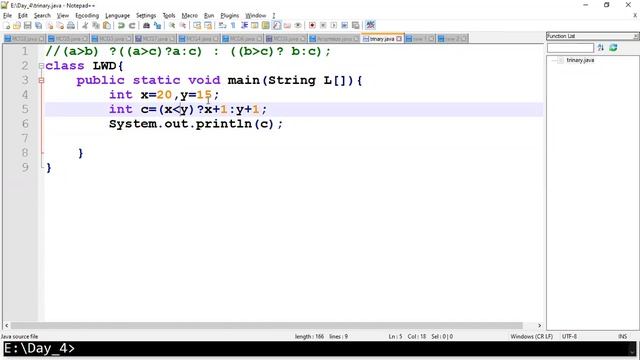Save the current file with toolbar icon
Image resolution: width=640 pixels, height=360 pixels.
27,25
